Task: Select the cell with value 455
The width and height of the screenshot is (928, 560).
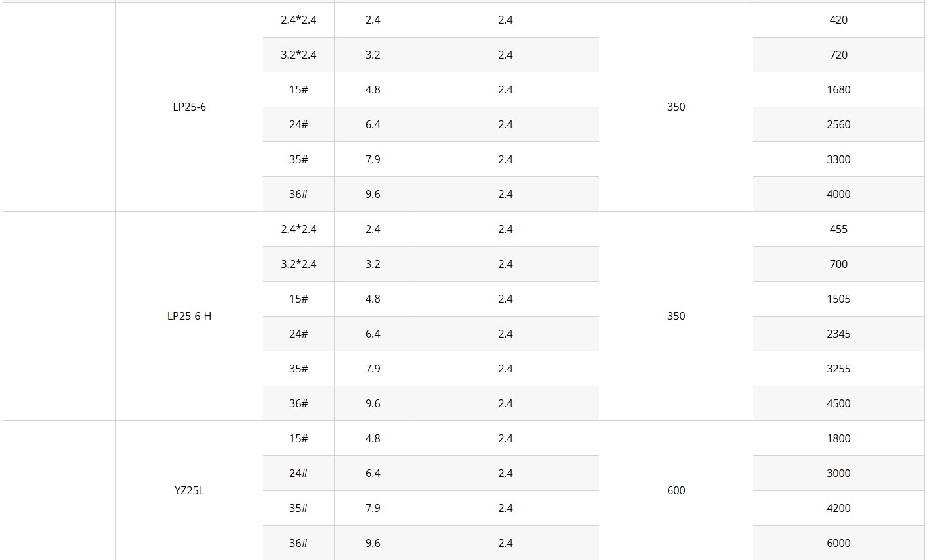Action: [x=838, y=229]
